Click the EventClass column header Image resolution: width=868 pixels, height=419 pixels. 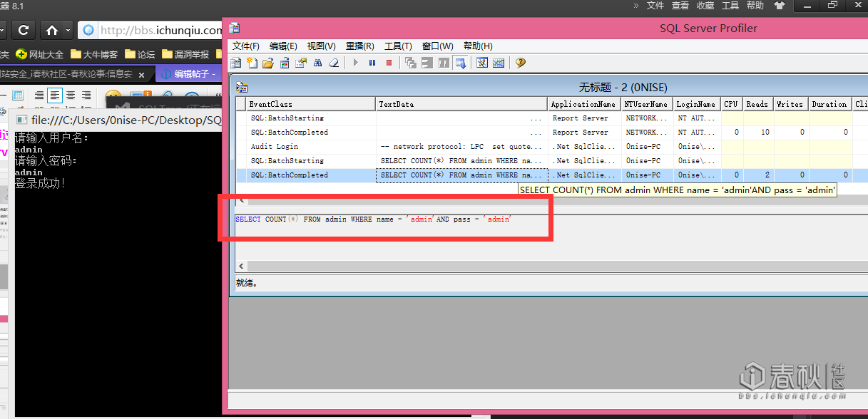click(x=311, y=104)
